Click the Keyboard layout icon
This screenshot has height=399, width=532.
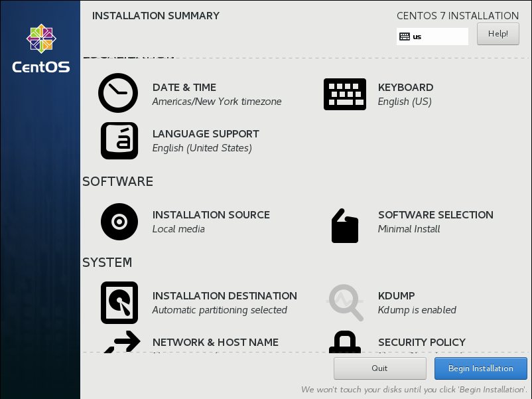[x=345, y=94]
